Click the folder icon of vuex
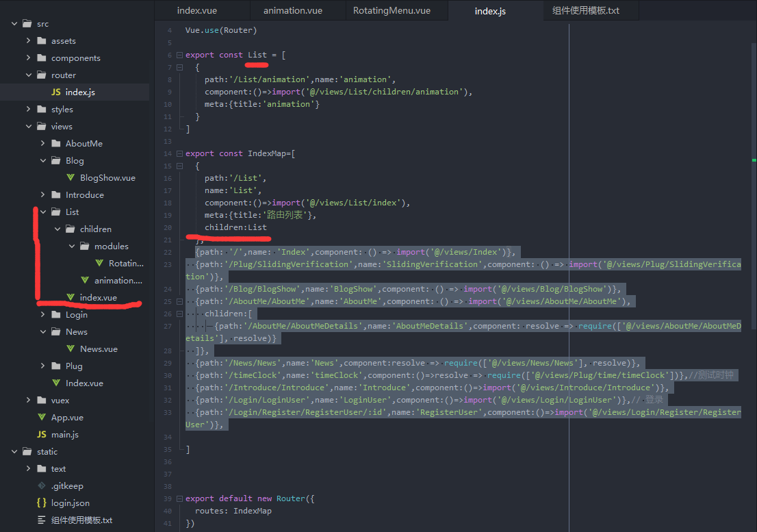This screenshot has width=757, height=532. point(42,400)
